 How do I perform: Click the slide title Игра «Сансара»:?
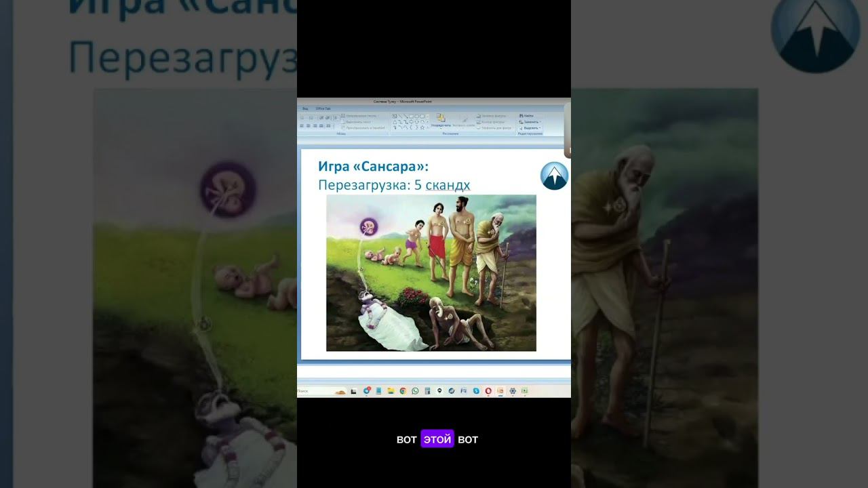[374, 166]
